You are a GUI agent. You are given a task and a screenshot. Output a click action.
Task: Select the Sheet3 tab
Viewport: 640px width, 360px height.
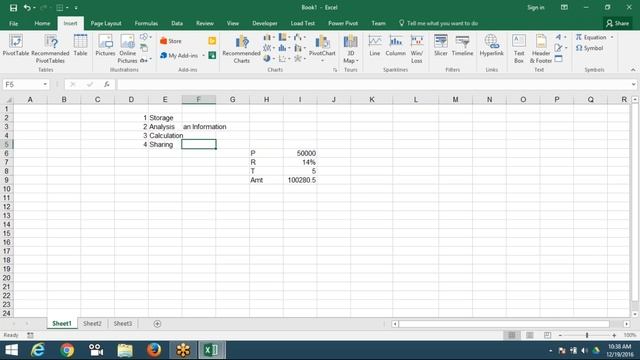[x=122, y=324]
